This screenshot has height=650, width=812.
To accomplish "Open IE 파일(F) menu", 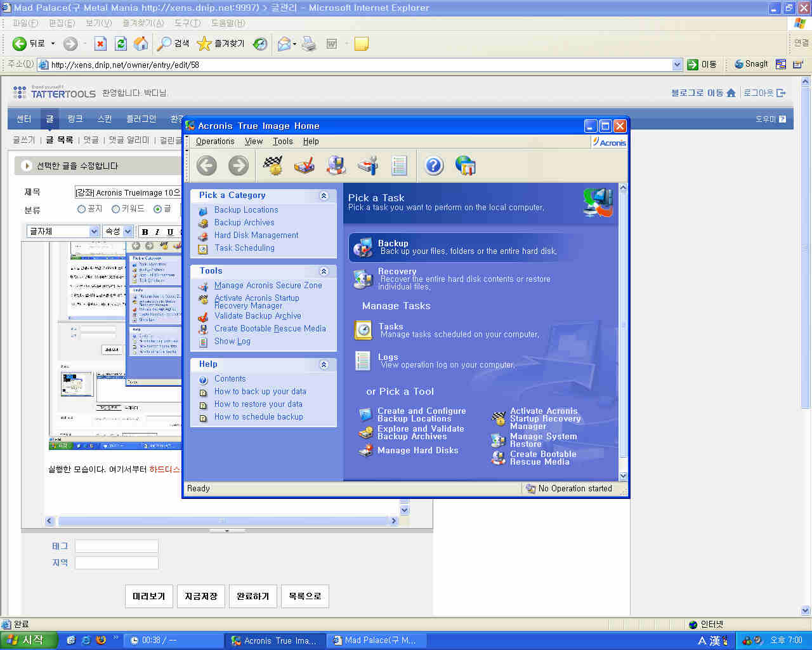I will pos(25,23).
